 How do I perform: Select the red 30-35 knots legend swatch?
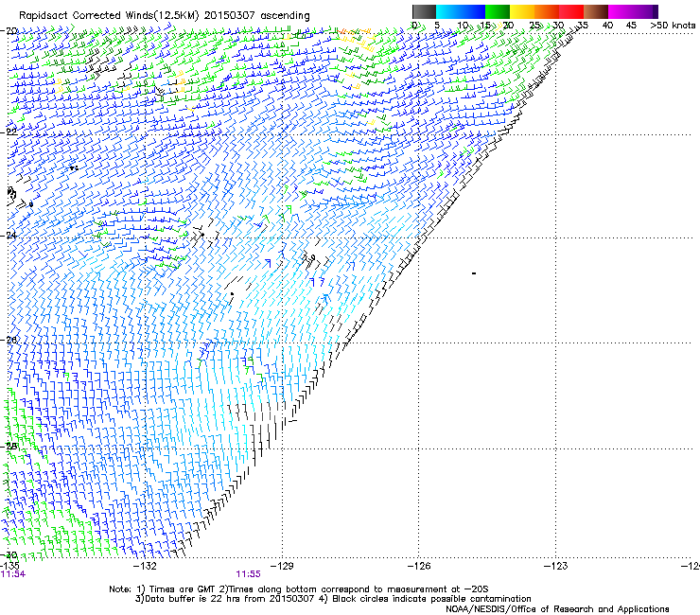(571, 11)
